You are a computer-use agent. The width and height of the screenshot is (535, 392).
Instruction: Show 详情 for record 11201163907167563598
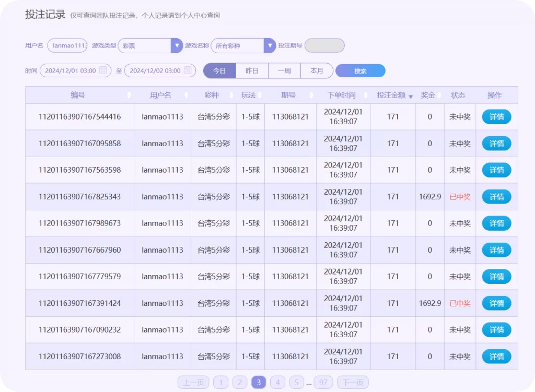496,170
